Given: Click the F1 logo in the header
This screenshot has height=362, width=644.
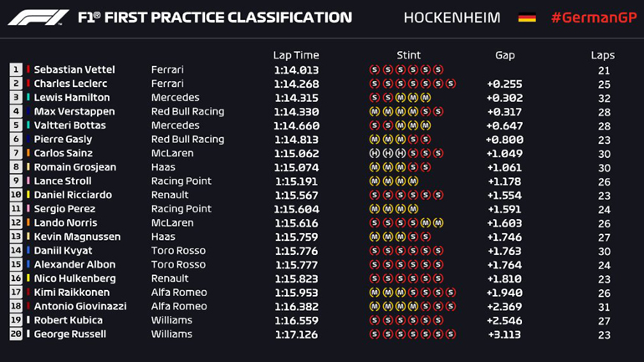Looking at the screenshot, I should [38, 18].
